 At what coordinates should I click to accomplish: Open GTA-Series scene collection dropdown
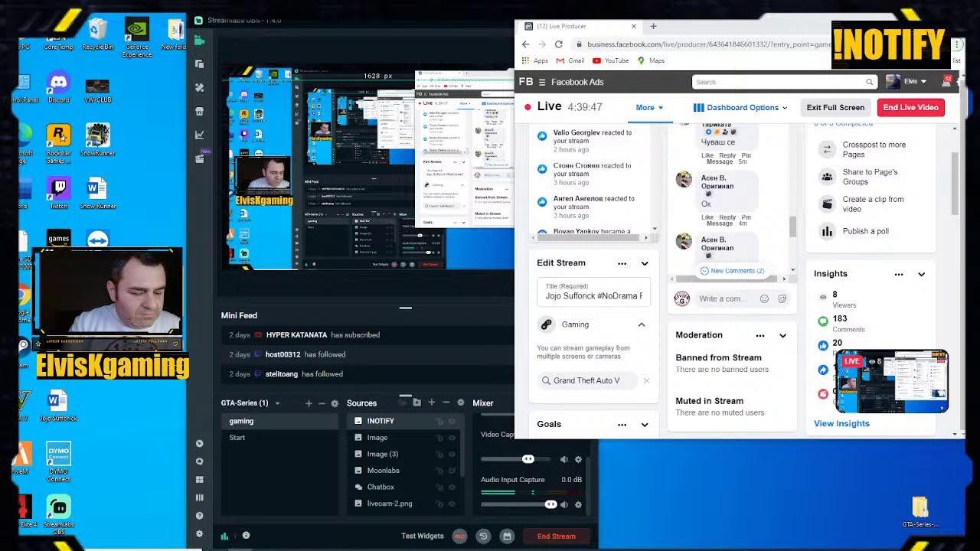pyautogui.click(x=277, y=403)
